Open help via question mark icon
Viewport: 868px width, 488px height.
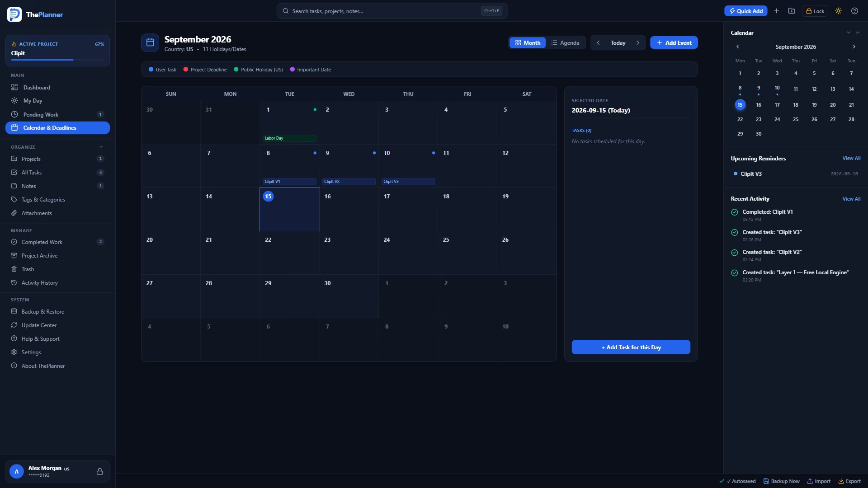[854, 11]
